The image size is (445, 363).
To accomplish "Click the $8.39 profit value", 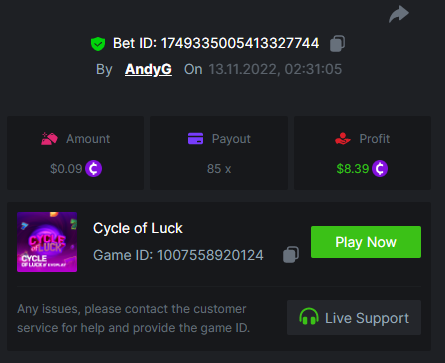I will click(353, 169).
